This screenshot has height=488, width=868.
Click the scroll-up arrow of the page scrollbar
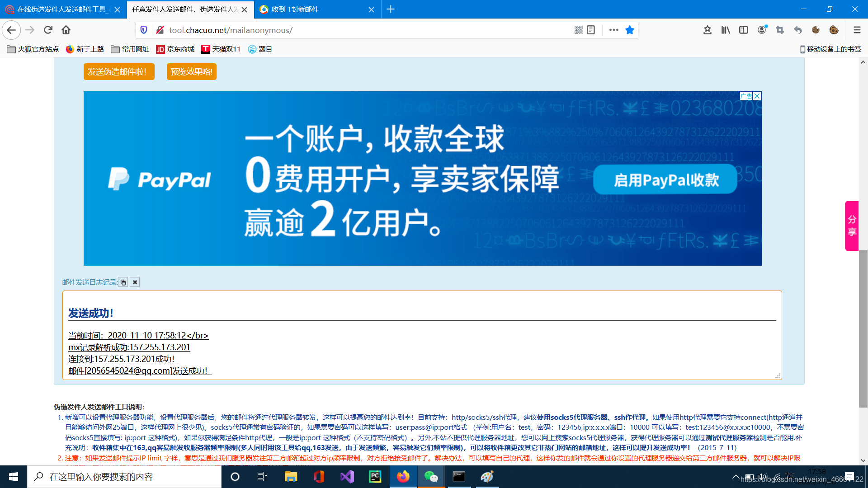pyautogui.click(x=863, y=62)
